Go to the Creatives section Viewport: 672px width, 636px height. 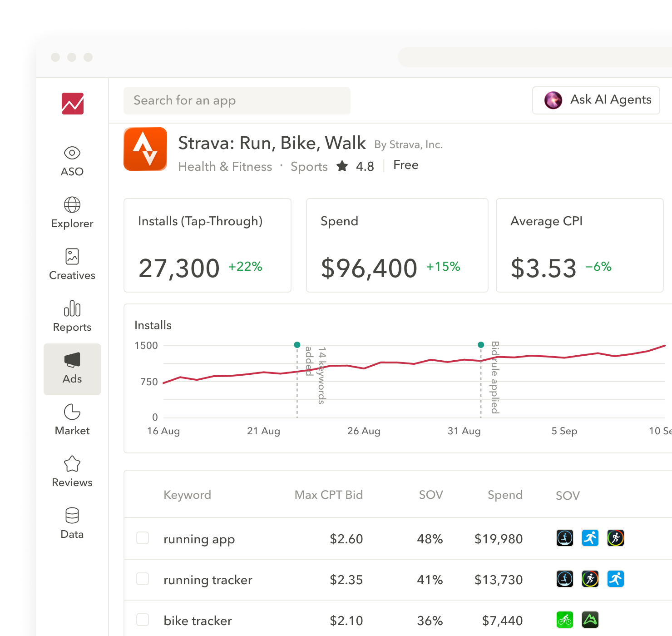tap(72, 265)
